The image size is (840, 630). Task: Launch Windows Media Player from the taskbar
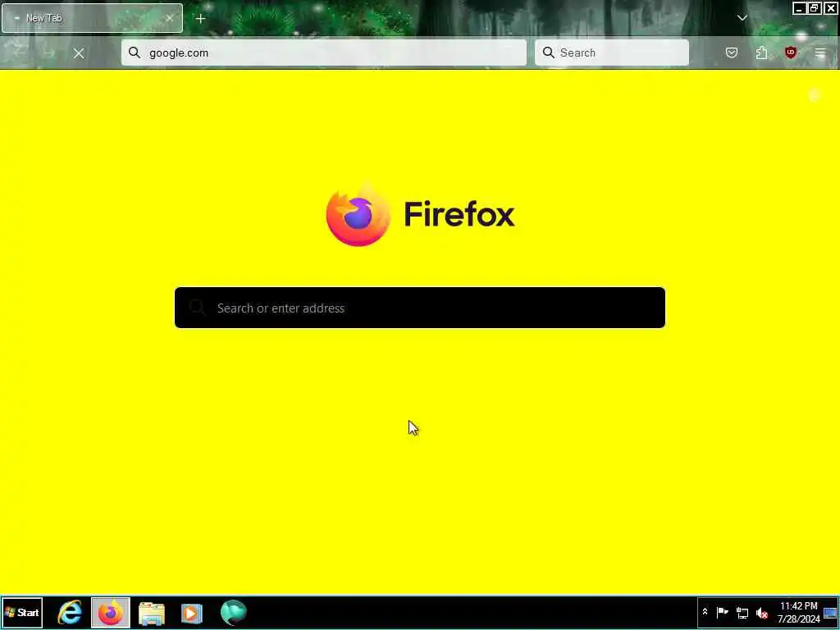[x=192, y=612]
